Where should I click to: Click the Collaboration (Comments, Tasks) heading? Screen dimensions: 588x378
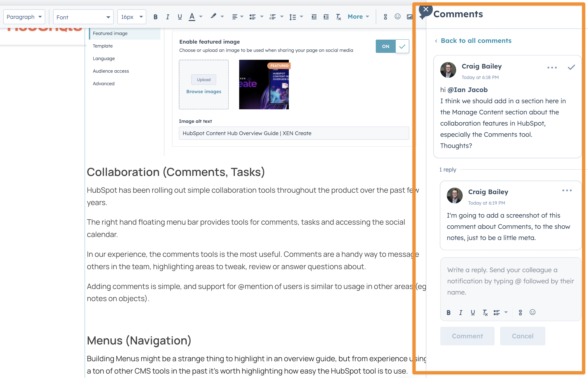coord(176,172)
